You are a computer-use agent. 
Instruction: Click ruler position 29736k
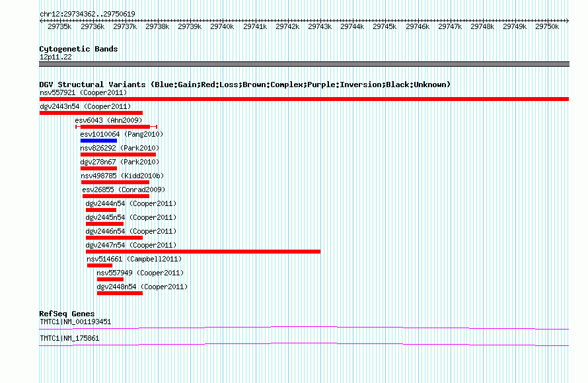pyautogui.click(x=92, y=26)
